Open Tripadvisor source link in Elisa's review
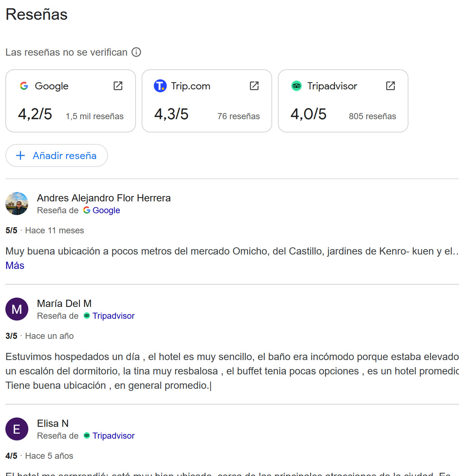459x476 pixels. 113,436
